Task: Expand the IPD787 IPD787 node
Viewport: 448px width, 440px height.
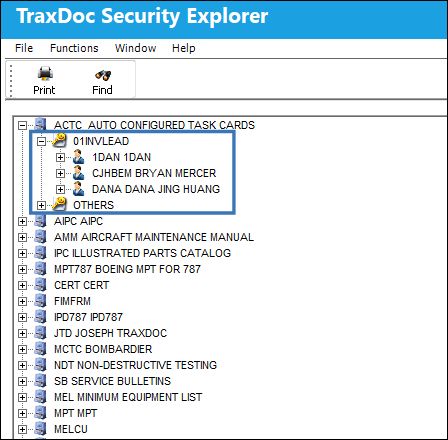Action: [22, 317]
